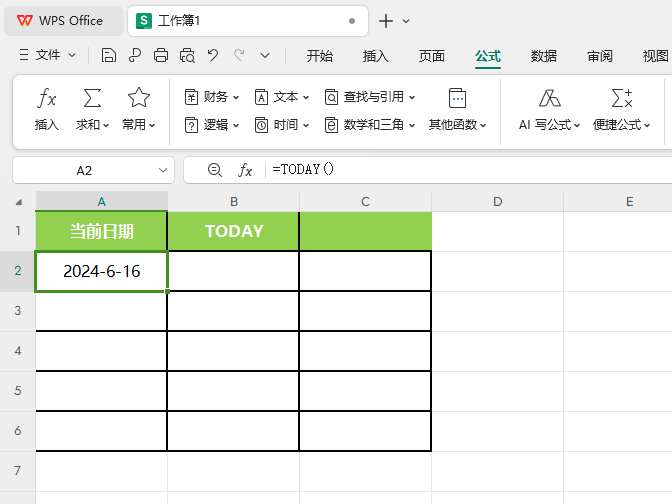Click the zoom magnifier icon in formula bar
This screenshot has height=504, width=672.
214,170
